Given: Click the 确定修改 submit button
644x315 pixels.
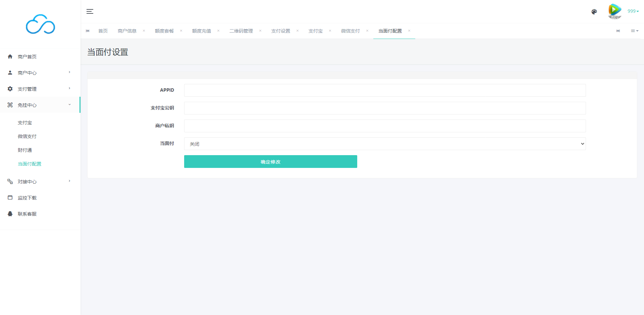Looking at the screenshot, I should 270,162.
